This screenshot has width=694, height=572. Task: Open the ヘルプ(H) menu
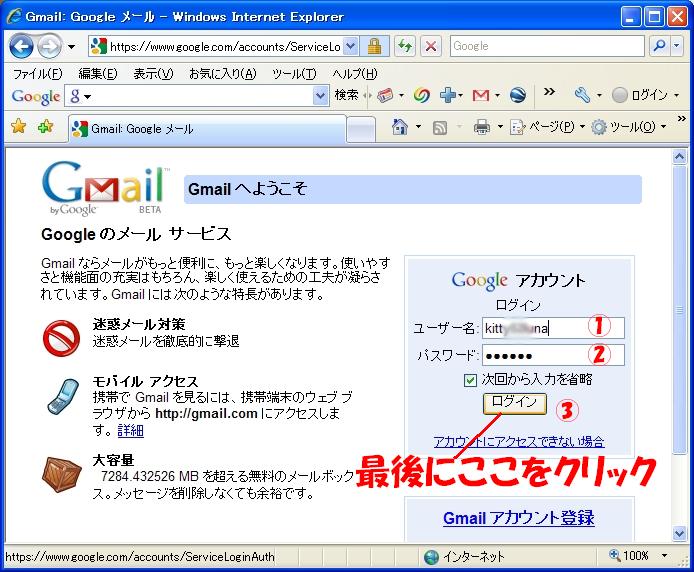click(355, 73)
